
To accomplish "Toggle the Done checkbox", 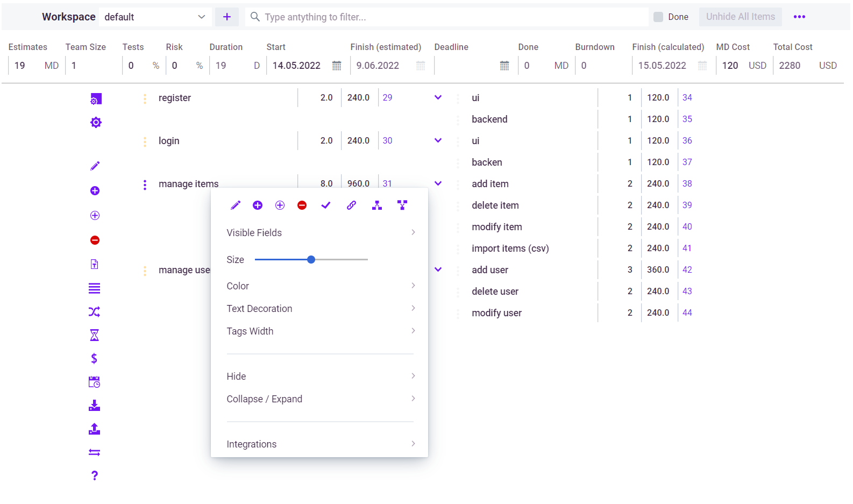I will point(658,17).
